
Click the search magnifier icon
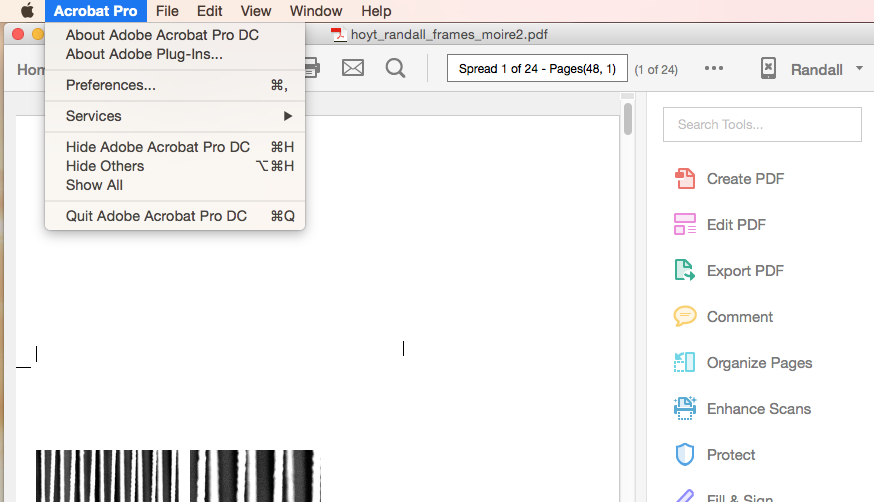(395, 69)
